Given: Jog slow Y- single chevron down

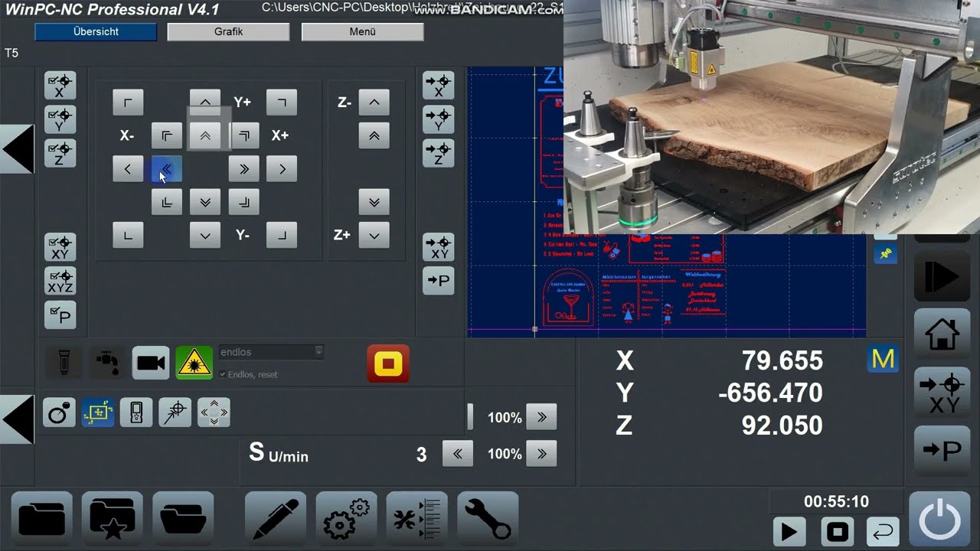Looking at the screenshot, I should (205, 235).
